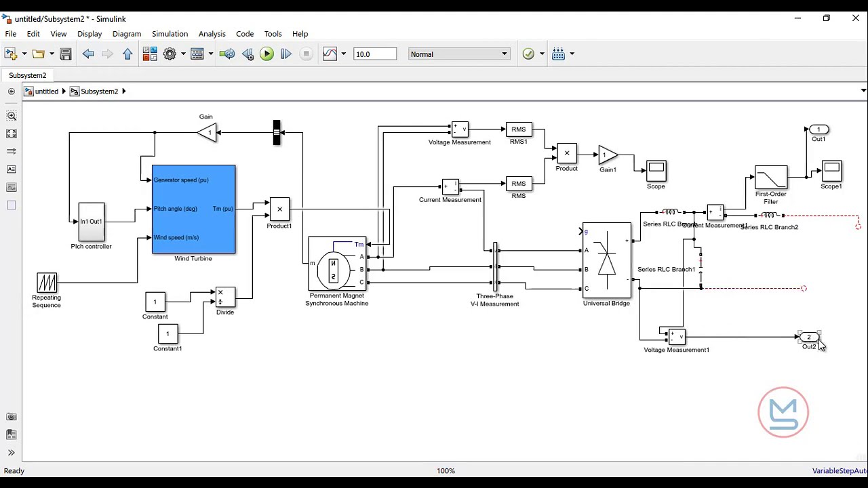The image size is (868, 488).
Task: Open the Simulation menu
Action: [x=170, y=34]
